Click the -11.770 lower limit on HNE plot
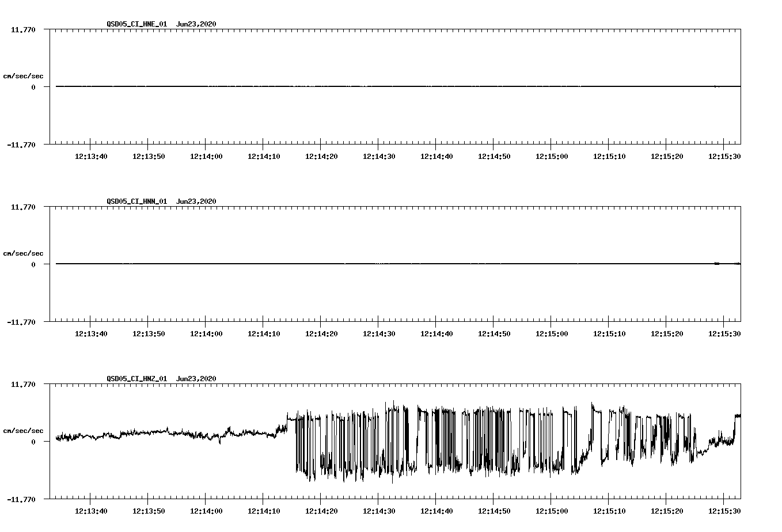The image size is (782, 532). [21, 145]
